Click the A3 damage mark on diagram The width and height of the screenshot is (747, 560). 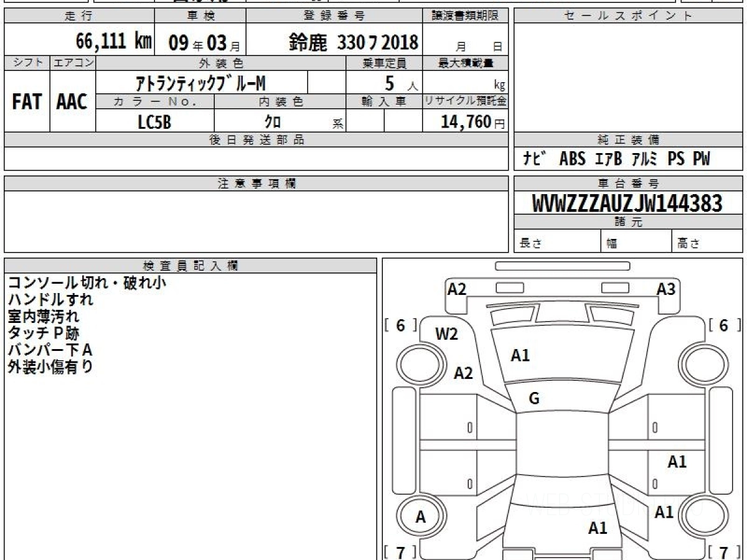(x=665, y=289)
